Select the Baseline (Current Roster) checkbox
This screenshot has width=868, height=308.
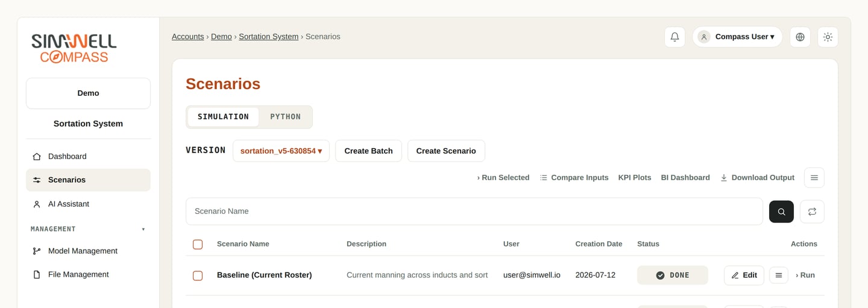point(198,276)
